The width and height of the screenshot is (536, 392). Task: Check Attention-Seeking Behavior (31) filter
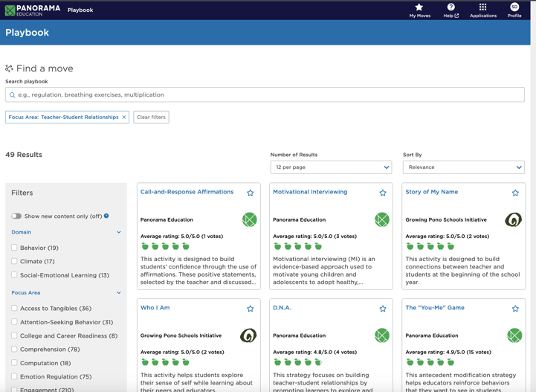pos(14,321)
